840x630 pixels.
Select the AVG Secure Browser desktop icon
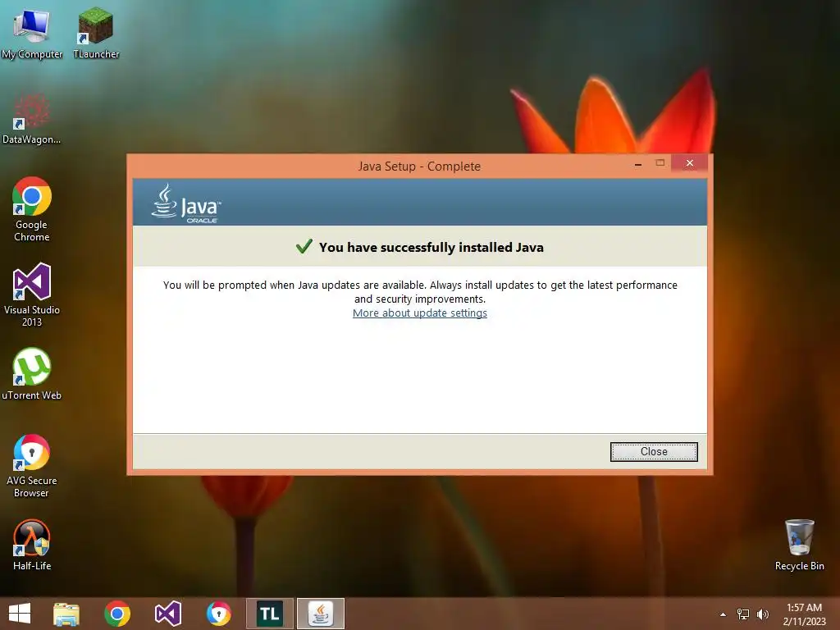pyautogui.click(x=32, y=466)
